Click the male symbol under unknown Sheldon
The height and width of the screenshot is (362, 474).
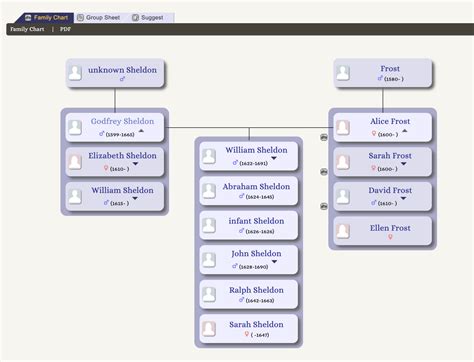tap(122, 79)
